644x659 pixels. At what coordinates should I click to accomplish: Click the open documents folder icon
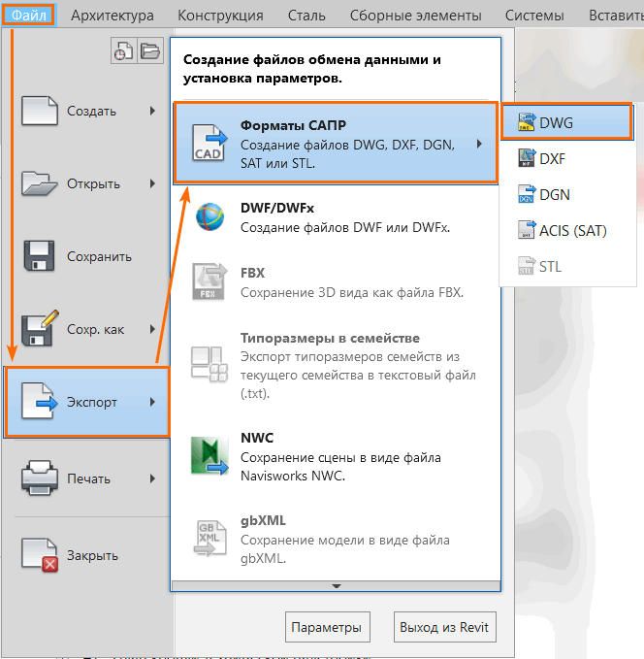(150, 50)
